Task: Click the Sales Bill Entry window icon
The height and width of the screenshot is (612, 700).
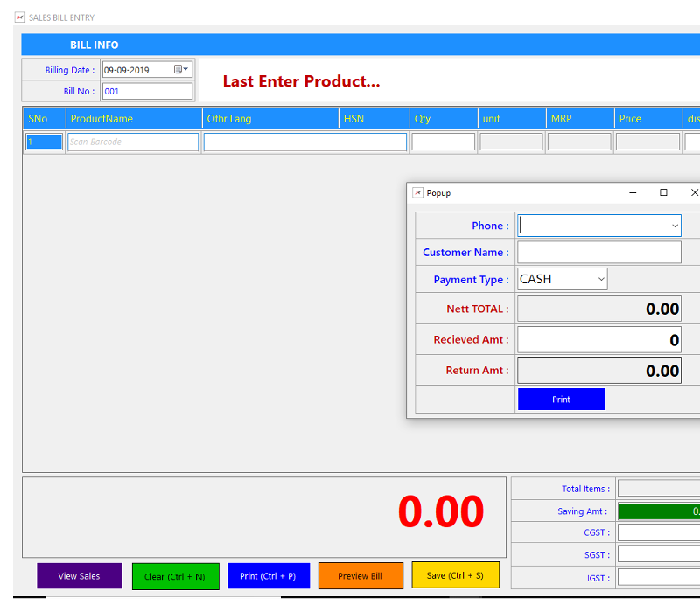Action: 19,17
